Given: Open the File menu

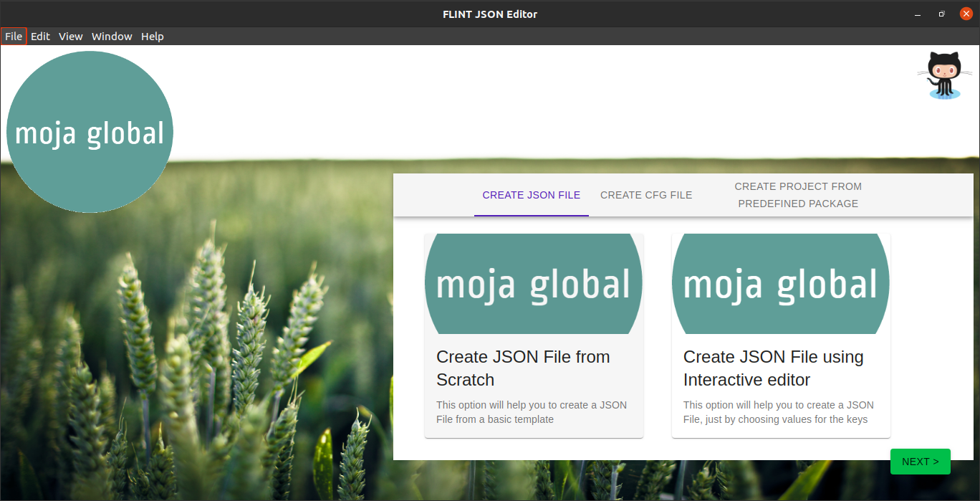Looking at the screenshot, I should coord(14,37).
